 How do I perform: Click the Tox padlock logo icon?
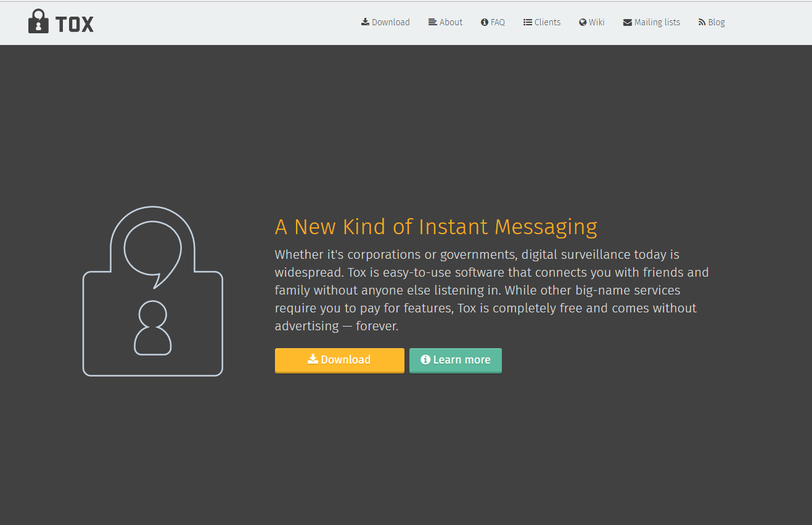click(x=38, y=22)
